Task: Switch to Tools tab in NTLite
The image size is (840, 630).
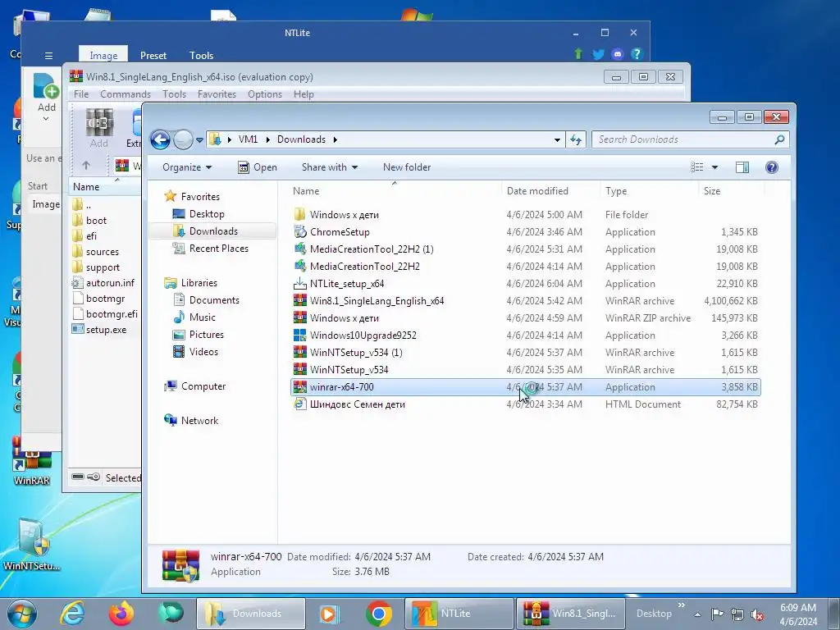Action: [202, 55]
